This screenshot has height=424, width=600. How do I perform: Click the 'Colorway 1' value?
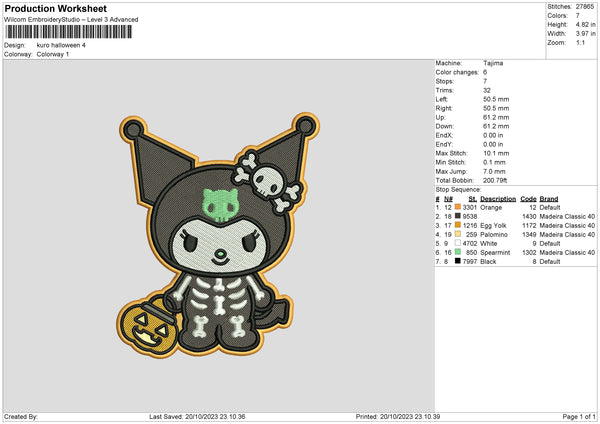coord(53,54)
